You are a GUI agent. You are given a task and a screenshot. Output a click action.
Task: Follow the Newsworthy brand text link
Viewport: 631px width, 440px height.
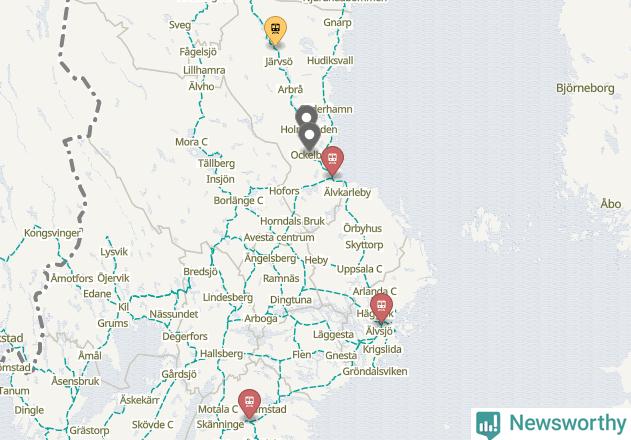coord(567,423)
